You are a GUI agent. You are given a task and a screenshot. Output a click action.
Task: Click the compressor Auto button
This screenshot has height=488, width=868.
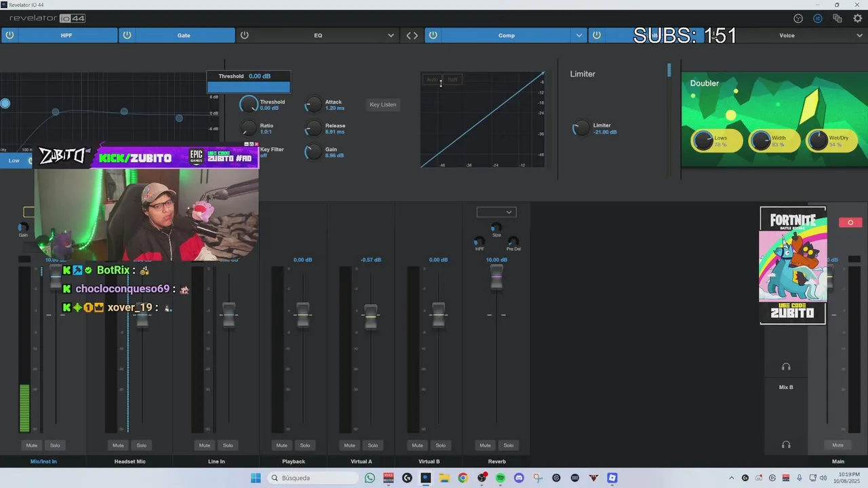pos(432,79)
